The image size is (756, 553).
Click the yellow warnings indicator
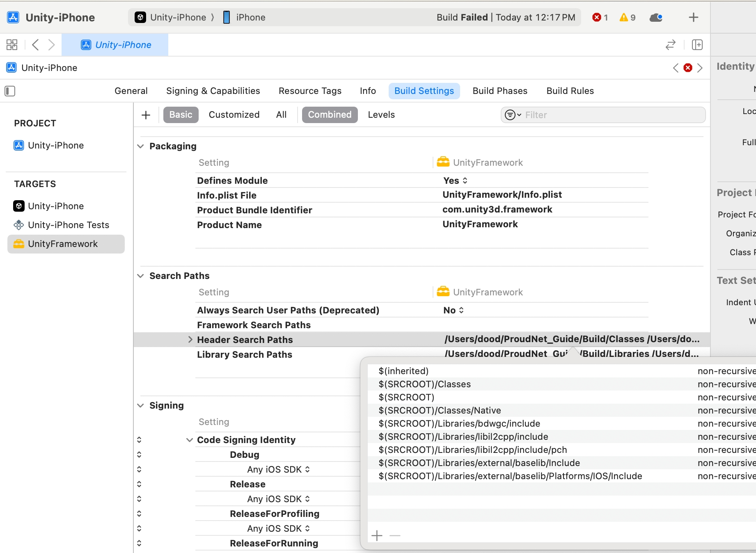coord(627,17)
